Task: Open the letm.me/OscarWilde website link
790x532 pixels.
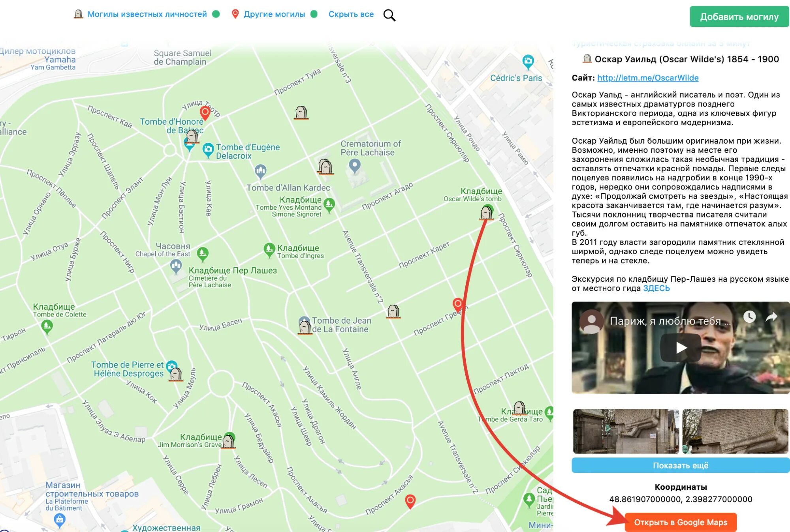Action: [648, 78]
